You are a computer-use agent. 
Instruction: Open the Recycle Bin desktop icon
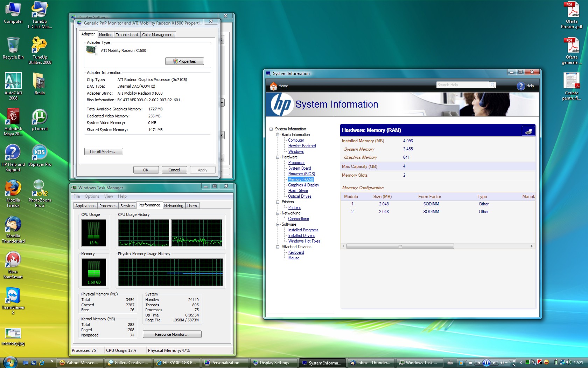13,48
